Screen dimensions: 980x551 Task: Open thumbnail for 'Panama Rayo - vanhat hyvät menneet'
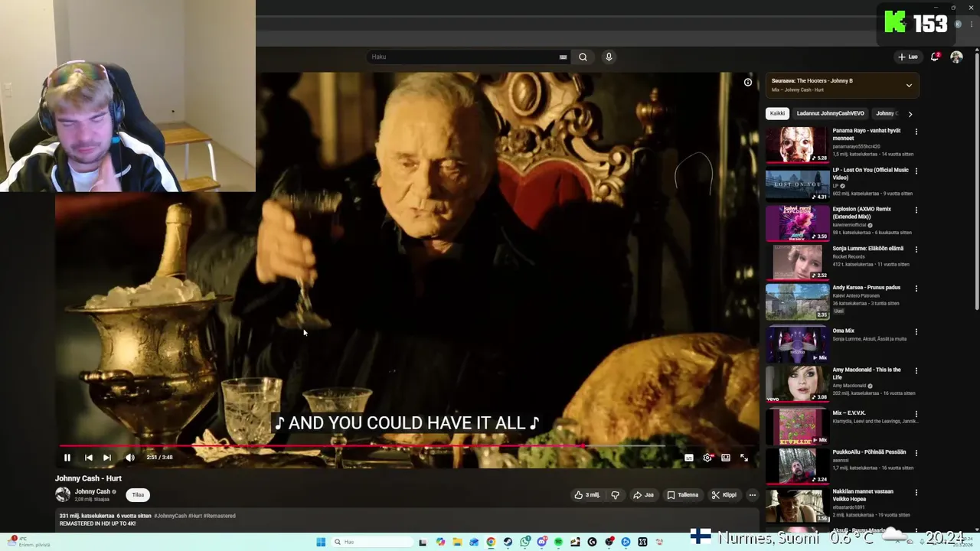(797, 145)
